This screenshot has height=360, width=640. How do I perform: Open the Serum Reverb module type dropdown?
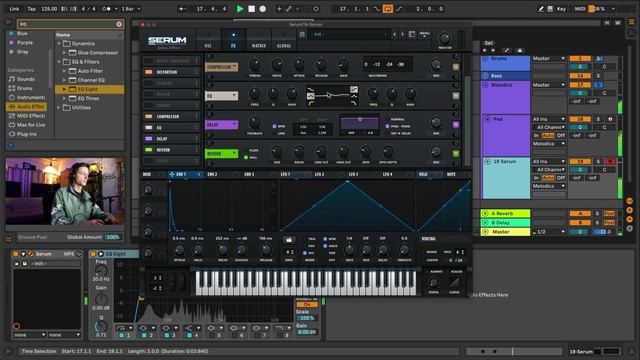point(222,153)
